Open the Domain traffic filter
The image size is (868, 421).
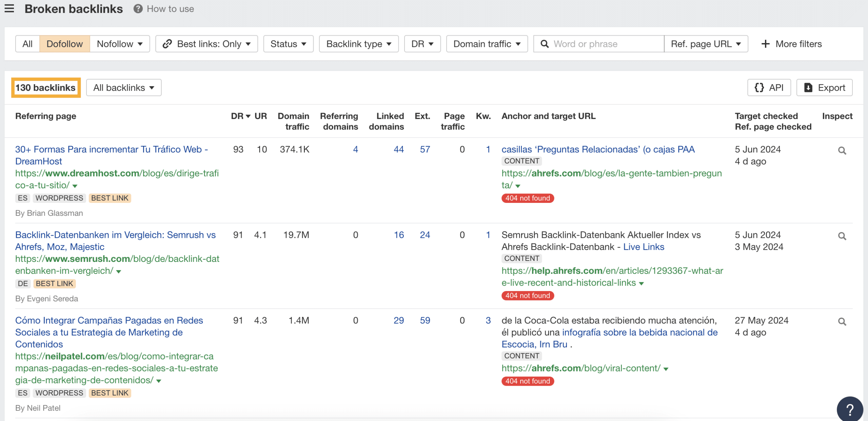pos(487,44)
